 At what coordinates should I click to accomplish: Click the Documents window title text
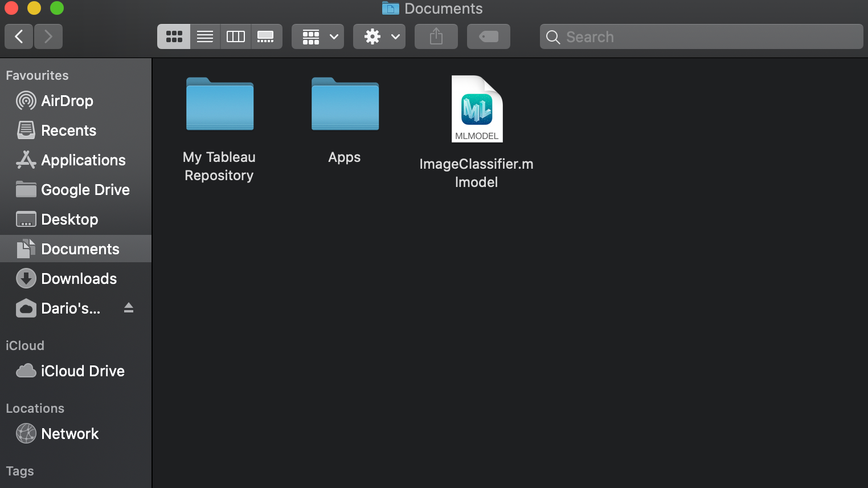pos(444,9)
